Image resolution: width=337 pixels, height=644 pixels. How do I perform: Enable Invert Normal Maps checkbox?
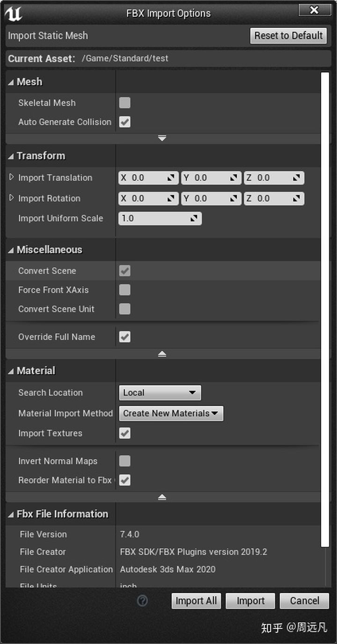click(x=125, y=461)
